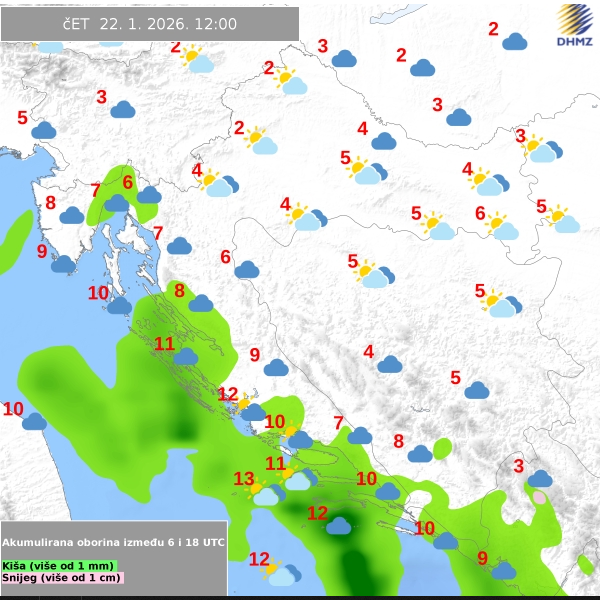600x600 pixels.
Task: Click the red 13 temperature label
Action: [244, 479]
